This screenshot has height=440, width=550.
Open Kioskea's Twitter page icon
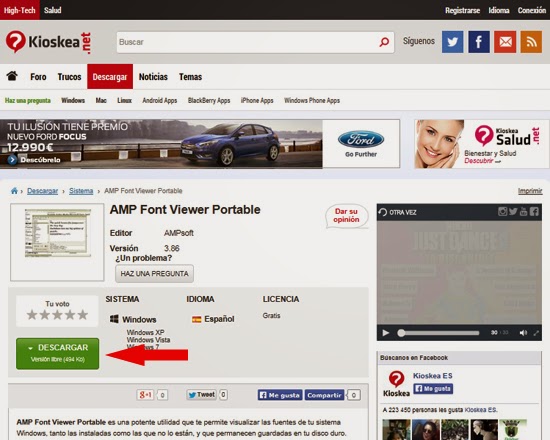452,42
